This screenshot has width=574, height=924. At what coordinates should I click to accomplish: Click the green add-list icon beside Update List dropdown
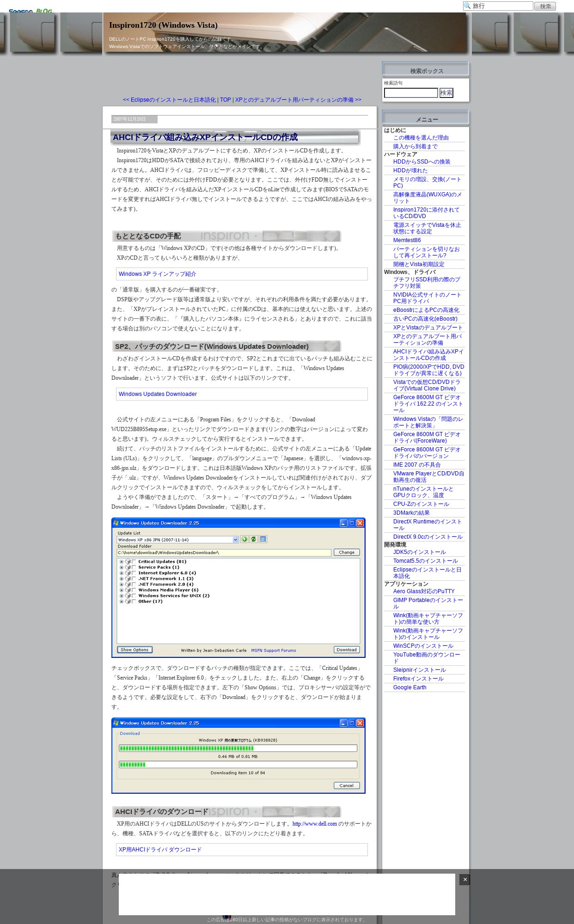click(244, 539)
